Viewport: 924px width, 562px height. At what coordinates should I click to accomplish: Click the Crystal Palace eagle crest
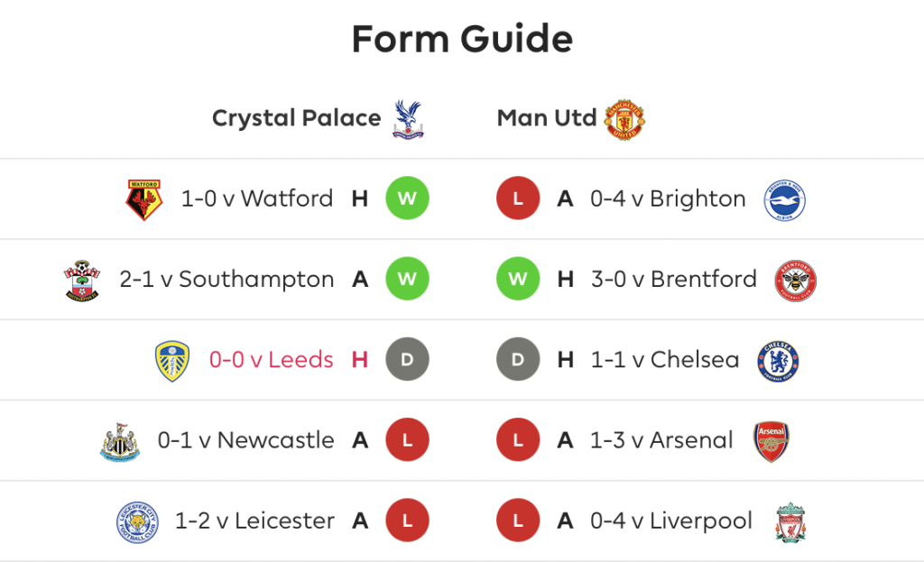(408, 118)
